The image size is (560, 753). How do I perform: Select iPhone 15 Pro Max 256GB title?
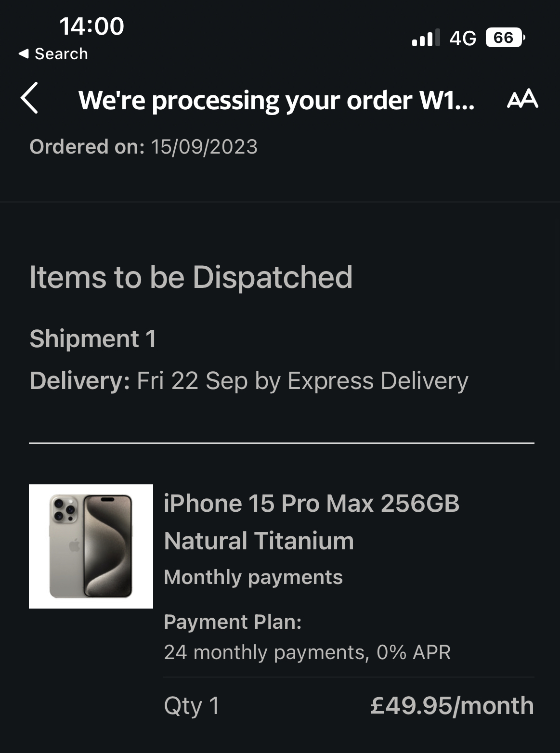pos(312,504)
